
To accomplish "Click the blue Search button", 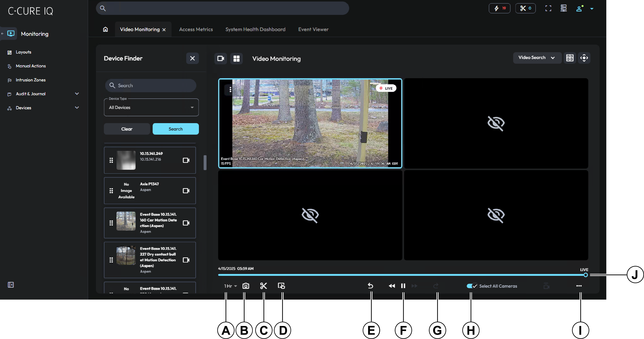I will (x=175, y=129).
